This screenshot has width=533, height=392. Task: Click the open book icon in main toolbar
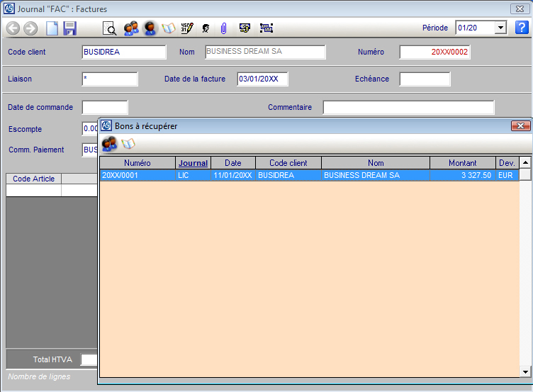(x=169, y=28)
